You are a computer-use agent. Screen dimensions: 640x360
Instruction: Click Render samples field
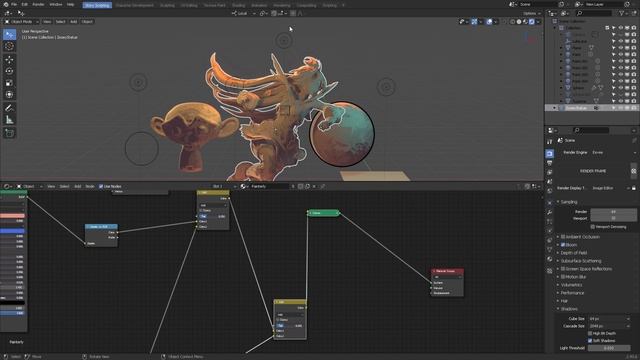point(613,212)
